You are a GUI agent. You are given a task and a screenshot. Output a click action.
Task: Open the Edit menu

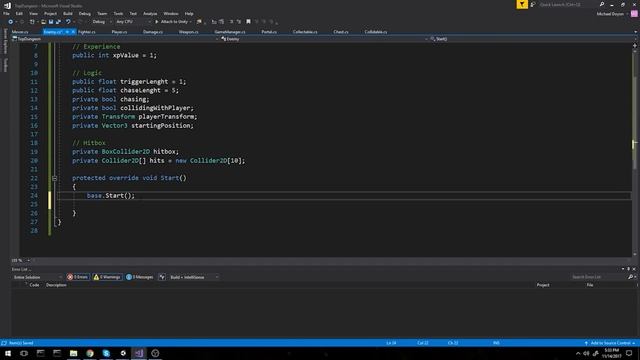pos(19,13)
